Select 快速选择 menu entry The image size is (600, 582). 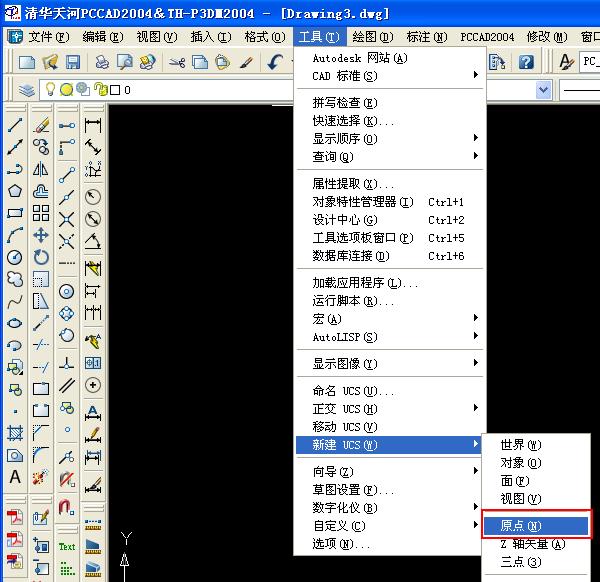point(390,121)
